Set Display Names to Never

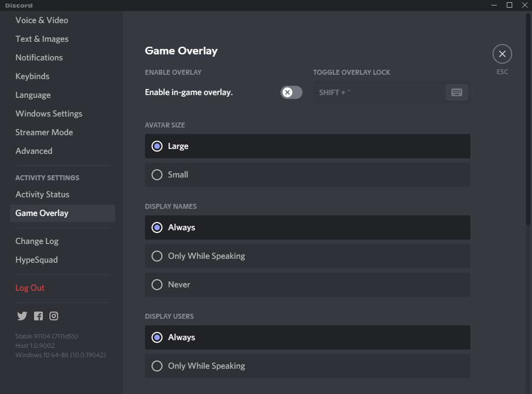pyautogui.click(x=157, y=285)
